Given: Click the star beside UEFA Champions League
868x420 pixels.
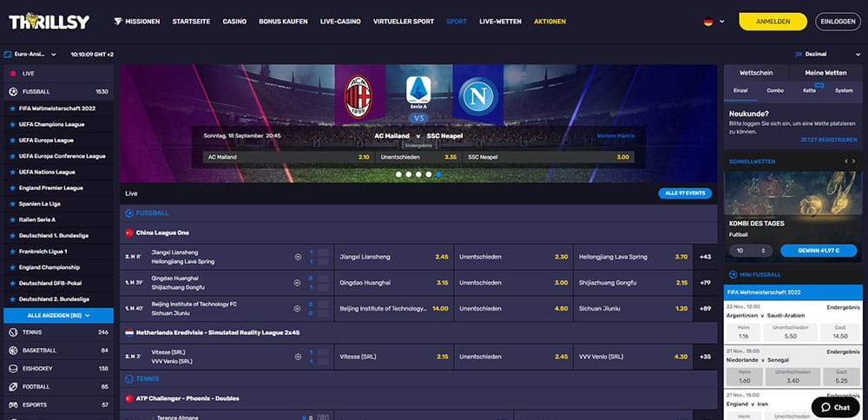Looking at the screenshot, I should click(x=12, y=124).
